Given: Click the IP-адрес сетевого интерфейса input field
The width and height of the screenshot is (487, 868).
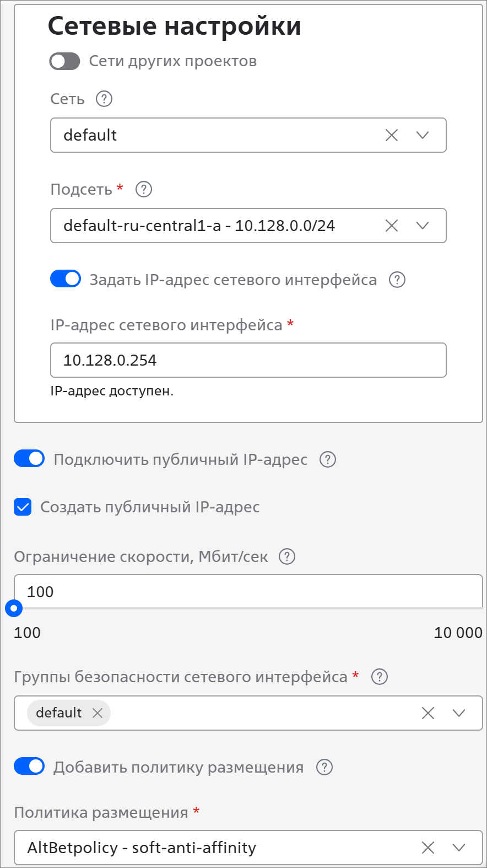Looking at the screenshot, I should (248, 360).
